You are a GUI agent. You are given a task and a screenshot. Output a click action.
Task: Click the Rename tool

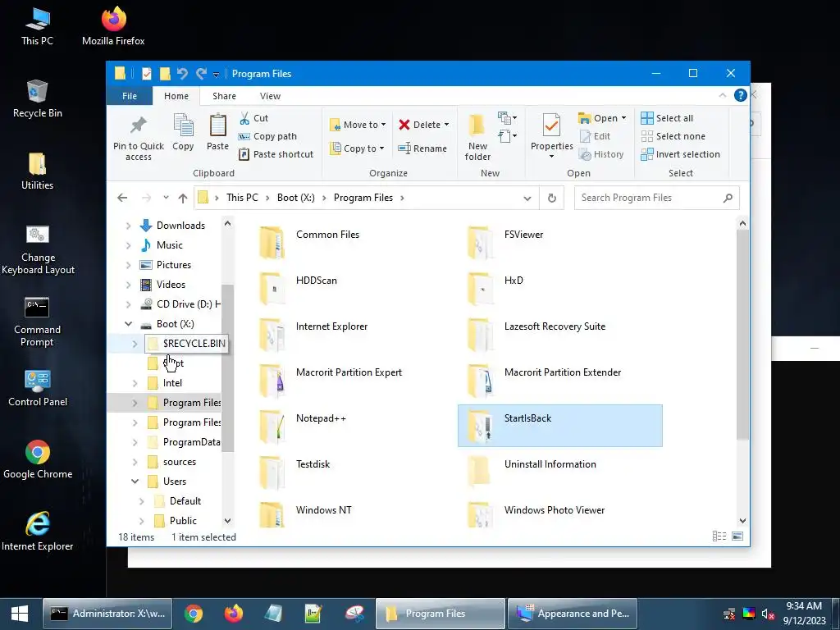click(422, 148)
